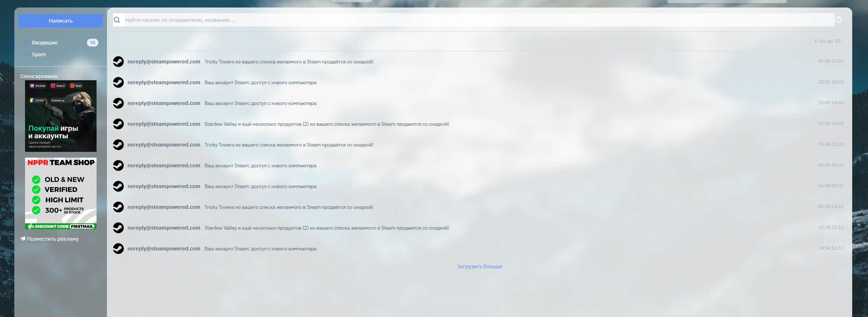This screenshot has height=317, width=868.
Task: Click the 70 unread count badge
Action: coord(93,43)
